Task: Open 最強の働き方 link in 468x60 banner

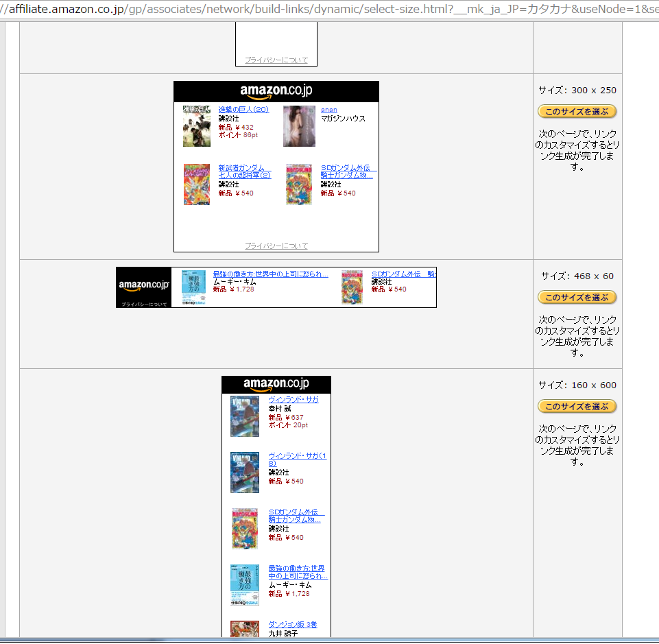Action: tap(271, 274)
